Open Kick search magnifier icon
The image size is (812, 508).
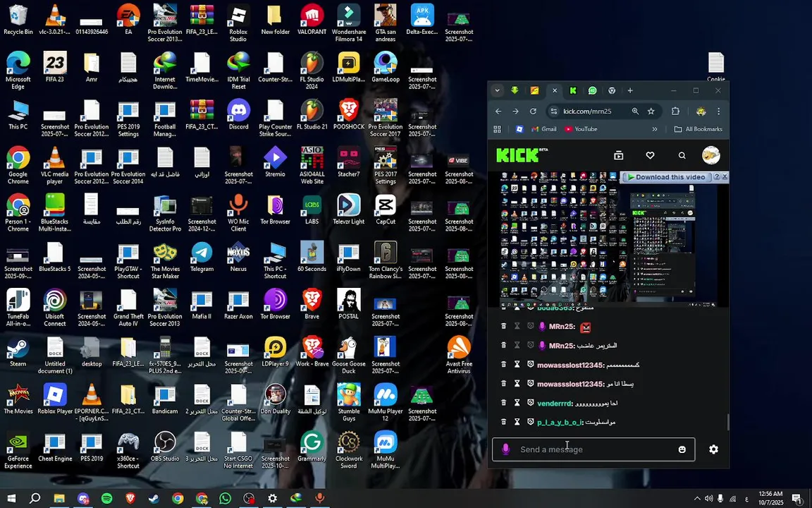coord(682,155)
